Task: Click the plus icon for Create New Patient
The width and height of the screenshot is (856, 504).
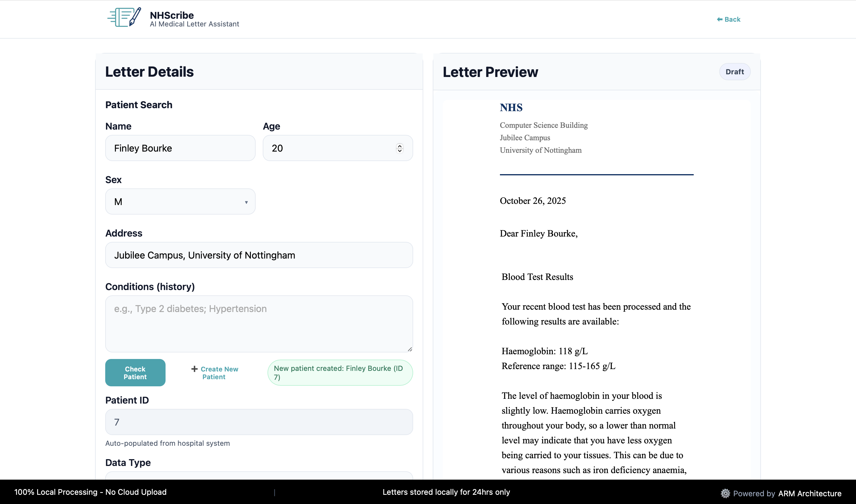Action: point(194,369)
